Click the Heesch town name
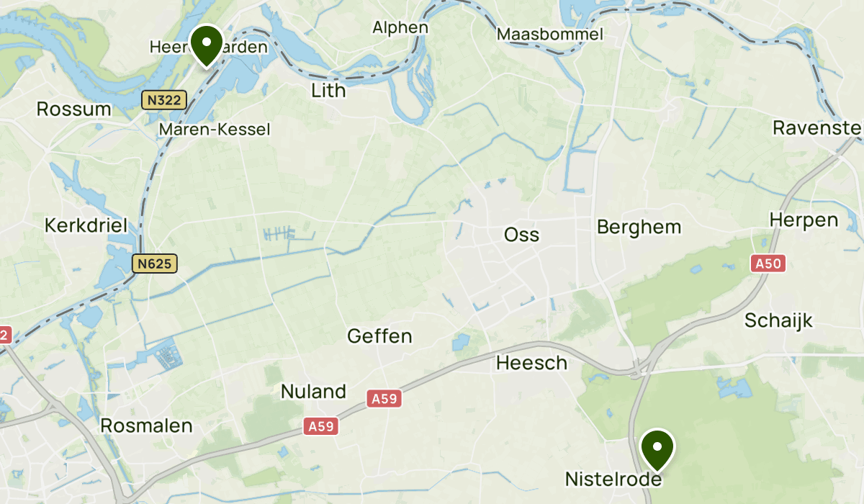 click(532, 363)
